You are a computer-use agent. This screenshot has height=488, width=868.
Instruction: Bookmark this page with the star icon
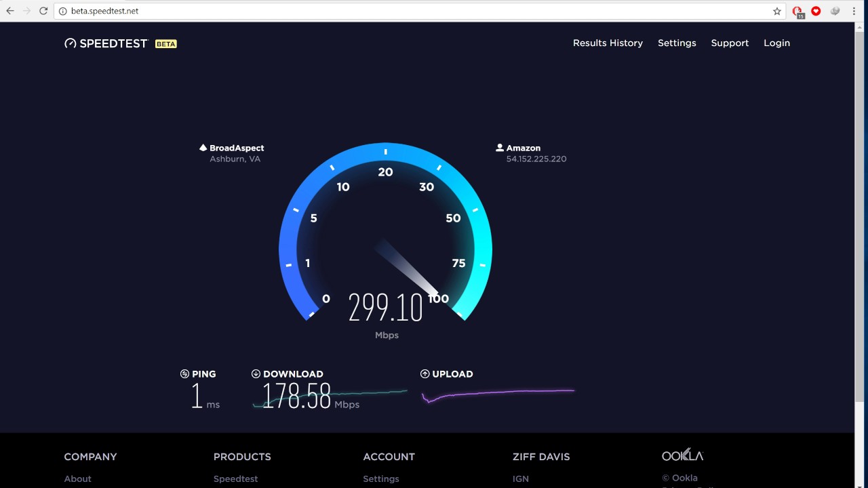click(777, 11)
